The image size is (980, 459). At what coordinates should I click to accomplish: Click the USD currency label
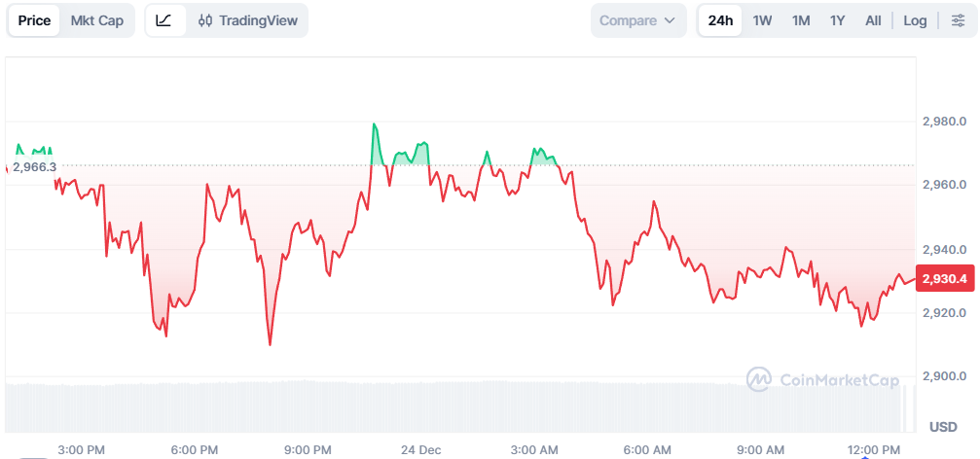tap(943, 427)
